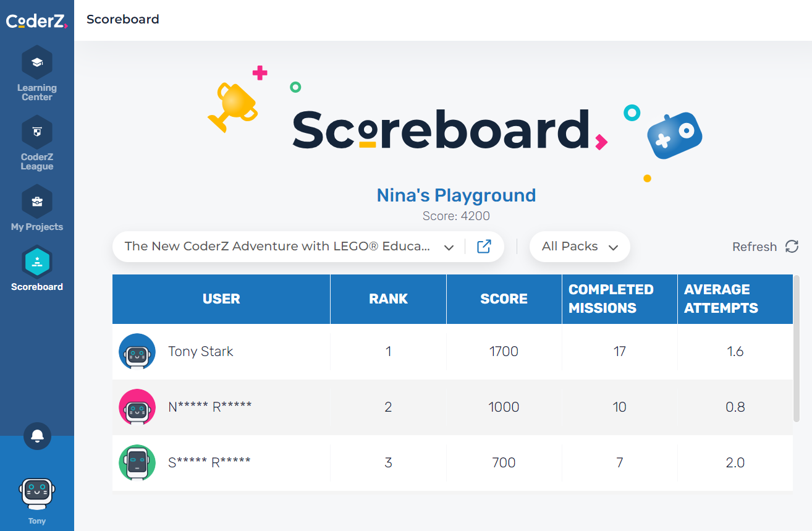Click the CoderZ logo
This screenshot has height=531, width=812.
(x=37, y=22)
